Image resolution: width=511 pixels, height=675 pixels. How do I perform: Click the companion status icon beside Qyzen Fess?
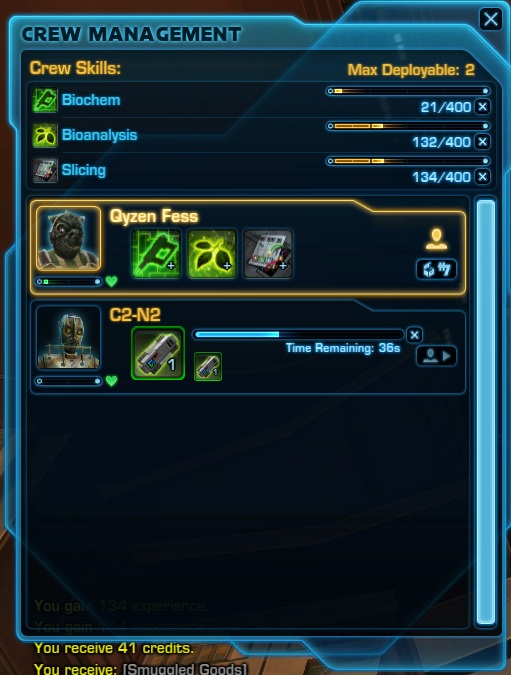(436, 239)
